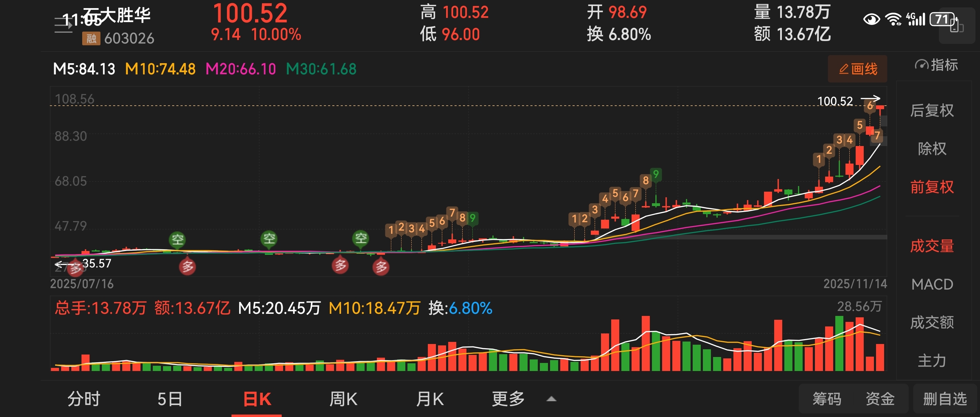
Task: Open the stock list menu icon
Action: point(63,26)
